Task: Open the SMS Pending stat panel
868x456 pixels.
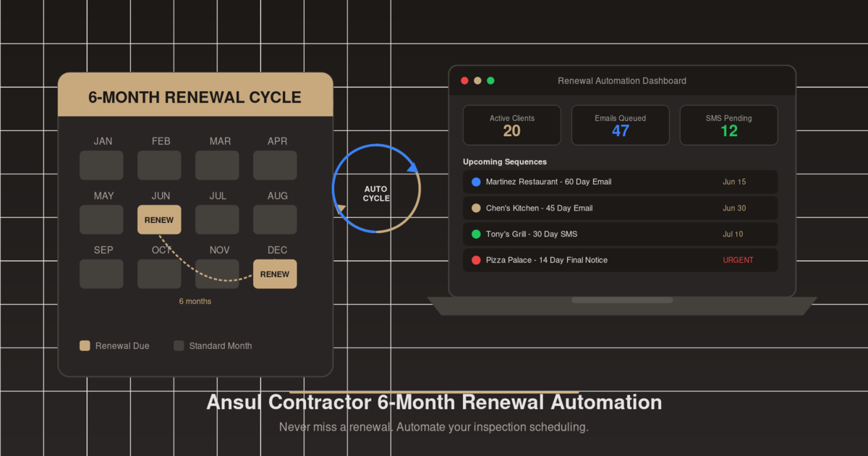Action: tap(728, 124)
